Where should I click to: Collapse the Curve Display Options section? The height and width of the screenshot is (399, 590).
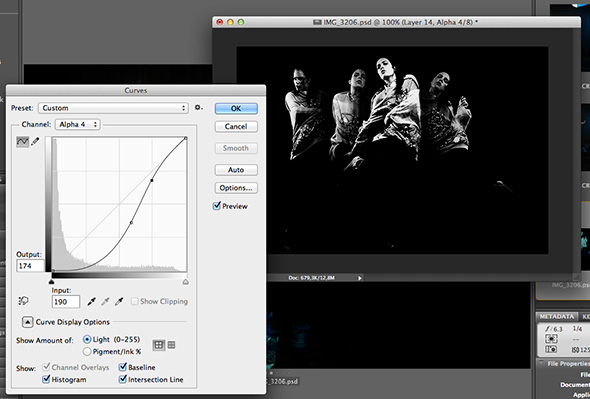click(x=27, y=322)
